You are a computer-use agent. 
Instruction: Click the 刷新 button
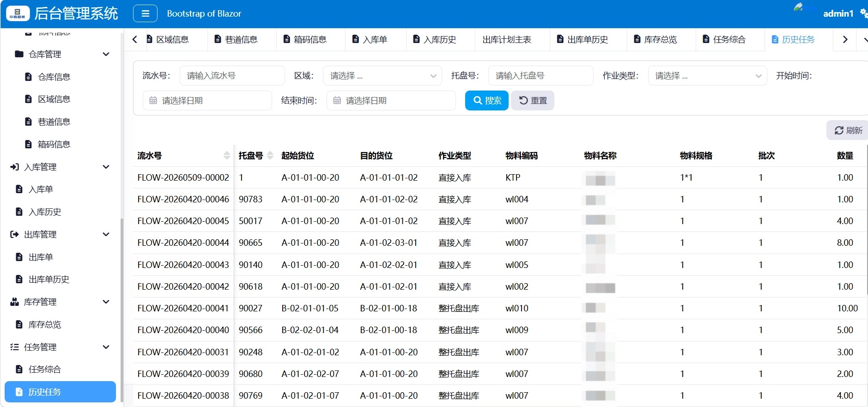(x=848, y=131)
